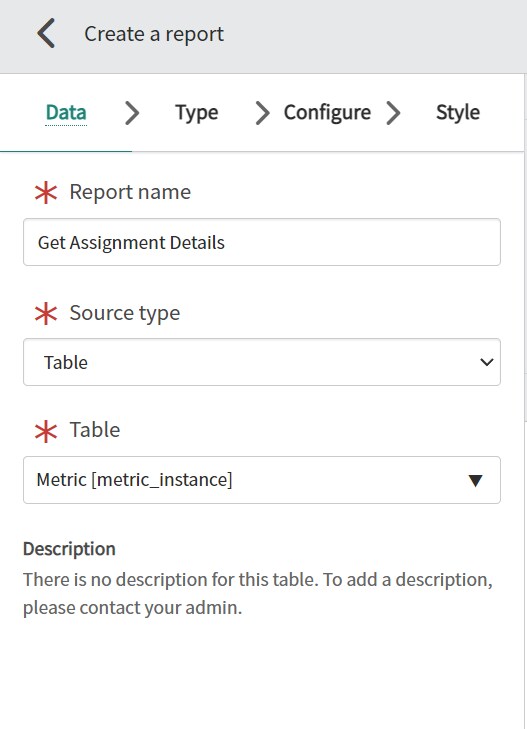
Task: Click the chevron between Data and Type
Action: click(x=132, y=113)
